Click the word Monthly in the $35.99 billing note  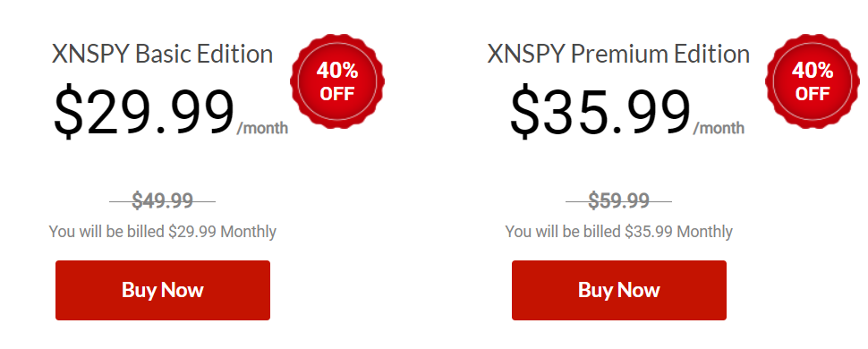pos(705,232)
